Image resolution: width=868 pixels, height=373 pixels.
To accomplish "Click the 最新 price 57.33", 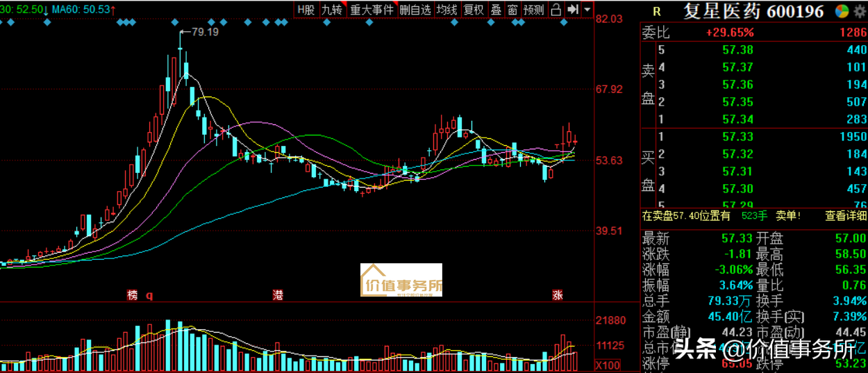I will 739,238.
